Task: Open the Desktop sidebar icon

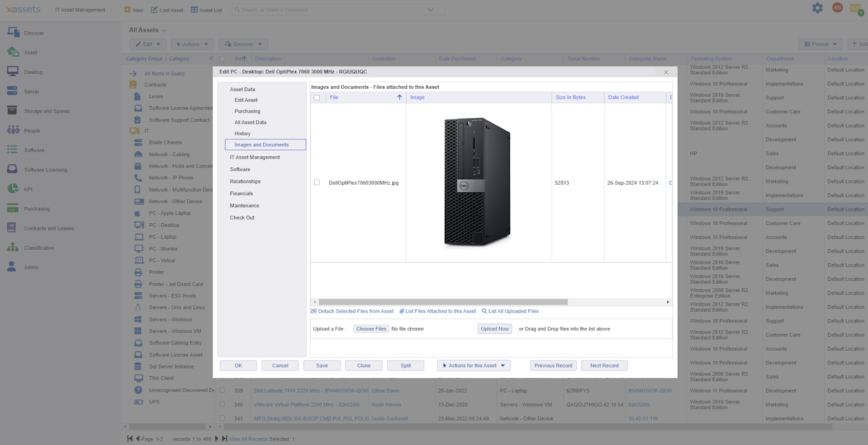Action: pos(12,72)
